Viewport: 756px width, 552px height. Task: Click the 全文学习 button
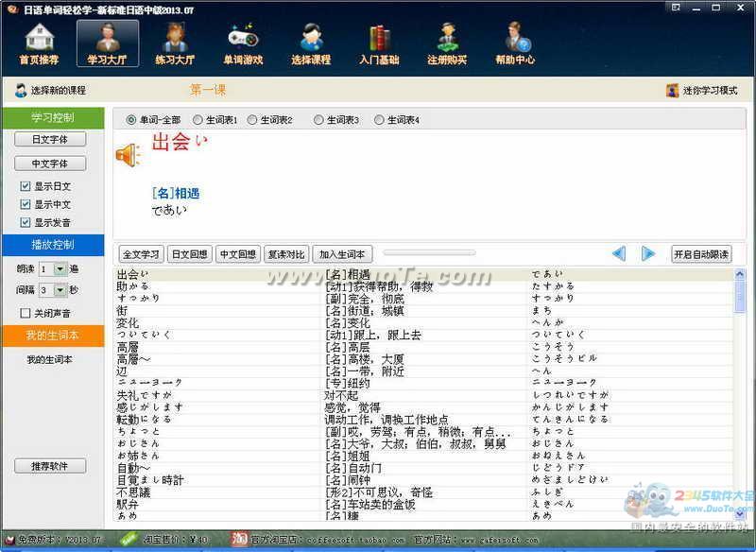[141, 254]
